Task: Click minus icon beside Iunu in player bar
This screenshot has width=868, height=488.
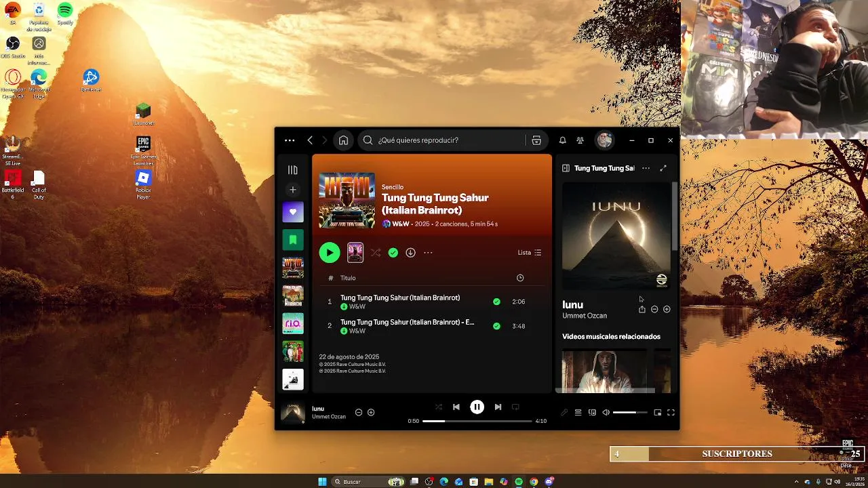Action: 359,412
